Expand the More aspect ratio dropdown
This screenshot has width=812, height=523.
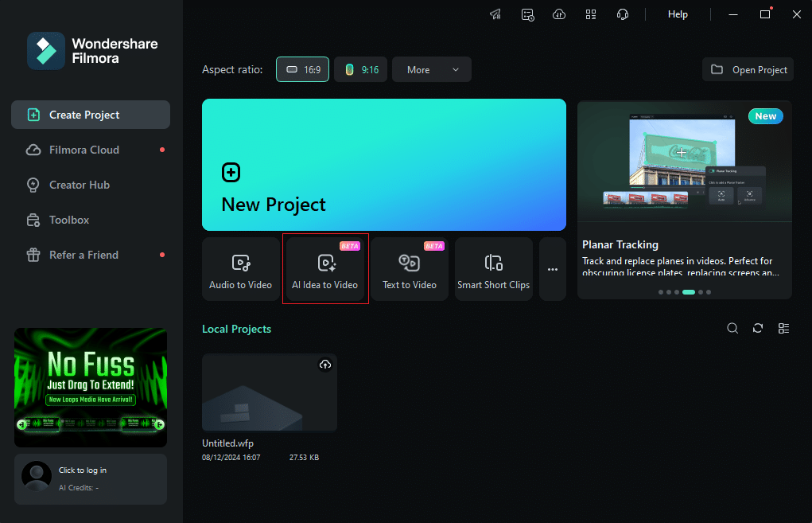pyautogui.click(x=432, y=70)
